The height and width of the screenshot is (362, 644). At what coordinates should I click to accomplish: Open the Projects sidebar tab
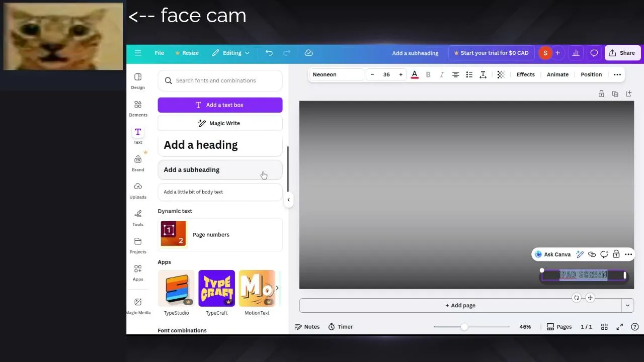(138, 245)
